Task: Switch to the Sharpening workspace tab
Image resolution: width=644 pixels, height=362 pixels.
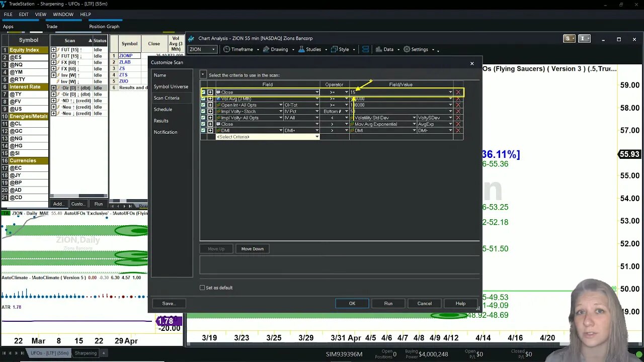Action: pyautogui.click(x=86, y=353)
